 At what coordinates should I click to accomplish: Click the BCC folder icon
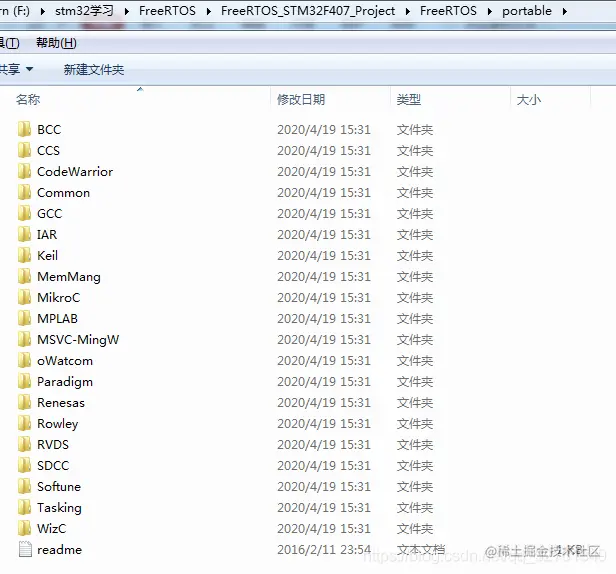click(24, 129)
